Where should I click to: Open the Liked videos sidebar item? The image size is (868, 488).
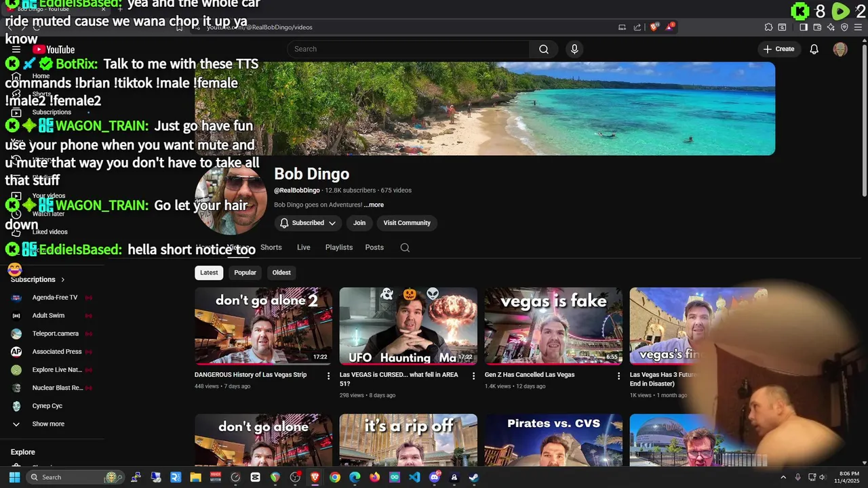point(50,232)
